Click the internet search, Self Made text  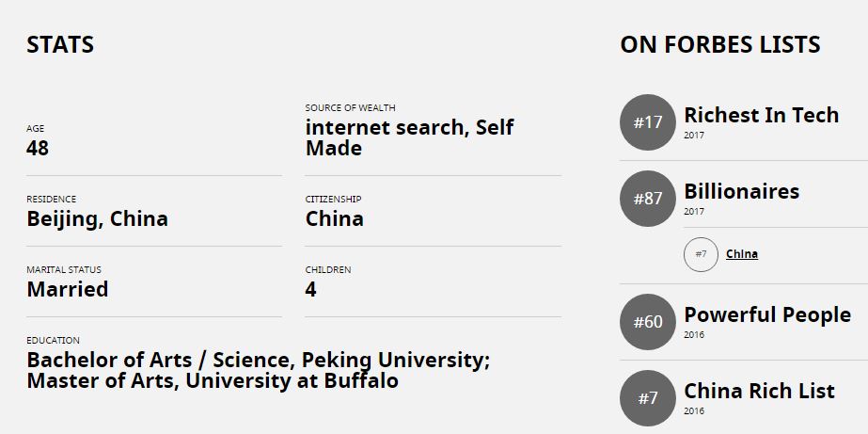click(x=410, y=138)
